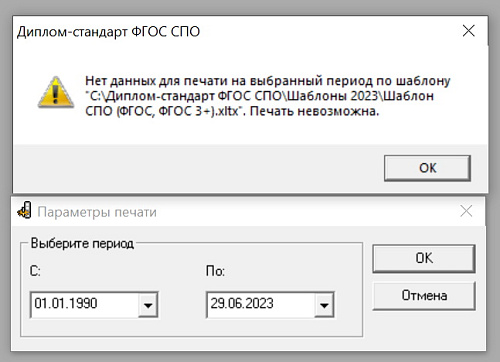Close the Параметры печати window
This screenshot has width=500, height=362.
point(466,211)
